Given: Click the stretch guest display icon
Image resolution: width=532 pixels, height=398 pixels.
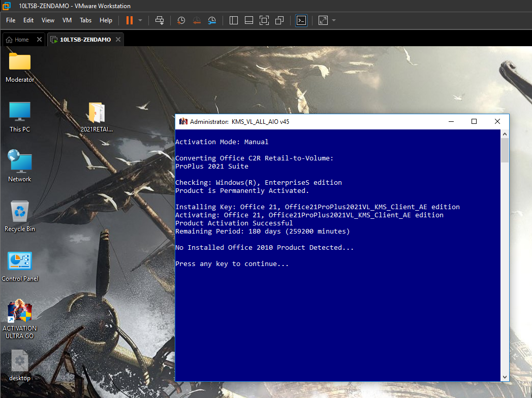Looking at the screenshot, I should [323, 20].
